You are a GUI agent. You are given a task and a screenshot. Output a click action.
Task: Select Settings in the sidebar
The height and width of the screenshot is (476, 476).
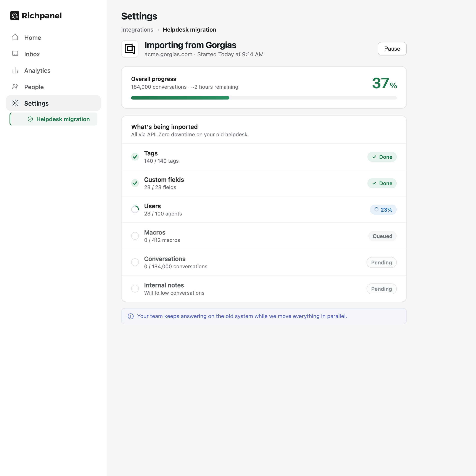point(53,103)
